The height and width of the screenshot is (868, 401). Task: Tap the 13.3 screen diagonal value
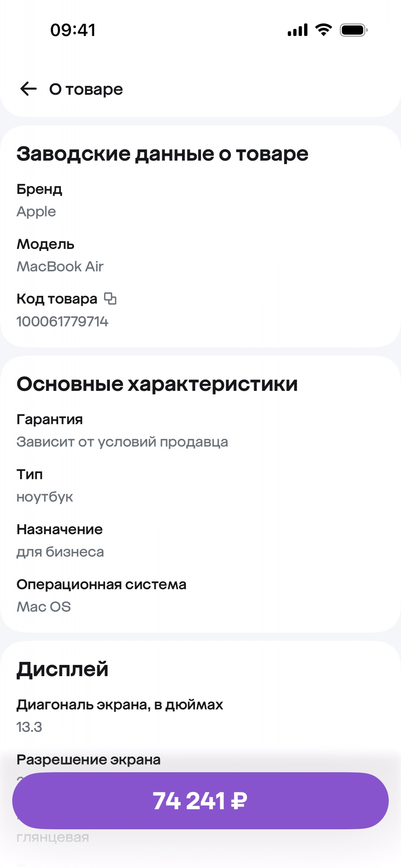pyautogui.click(x=29, y=727)
